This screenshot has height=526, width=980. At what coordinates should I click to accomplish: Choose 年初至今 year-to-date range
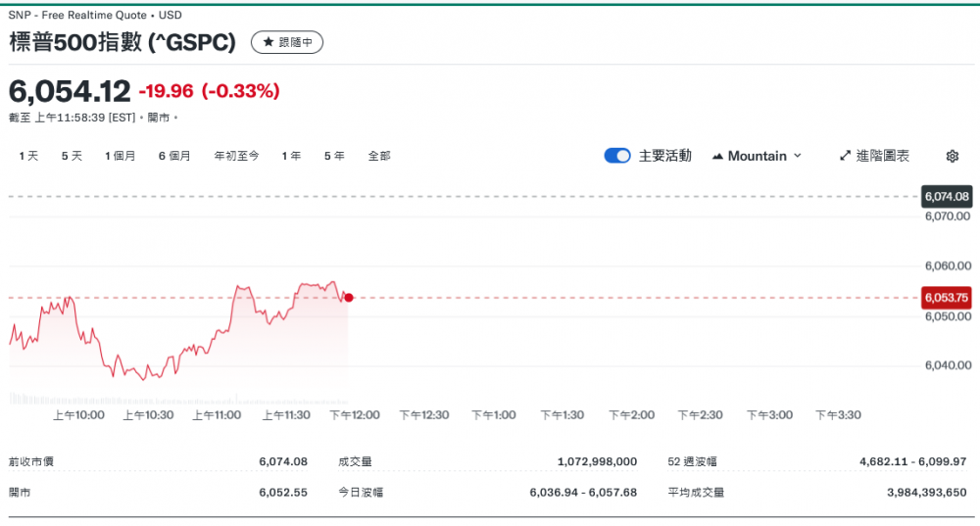(236, 156)
